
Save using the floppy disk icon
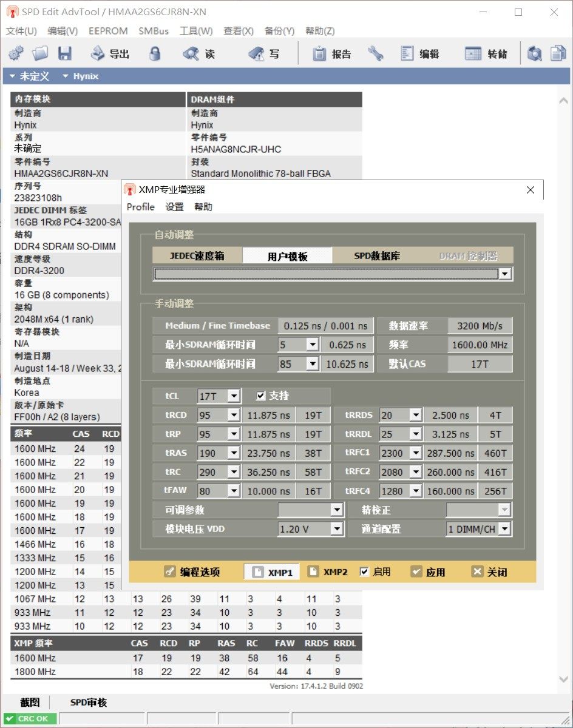point(65,54)
